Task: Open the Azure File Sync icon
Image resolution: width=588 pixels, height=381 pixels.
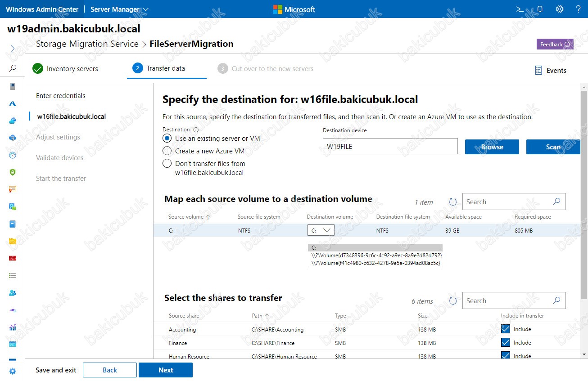Action: (13, 138)
